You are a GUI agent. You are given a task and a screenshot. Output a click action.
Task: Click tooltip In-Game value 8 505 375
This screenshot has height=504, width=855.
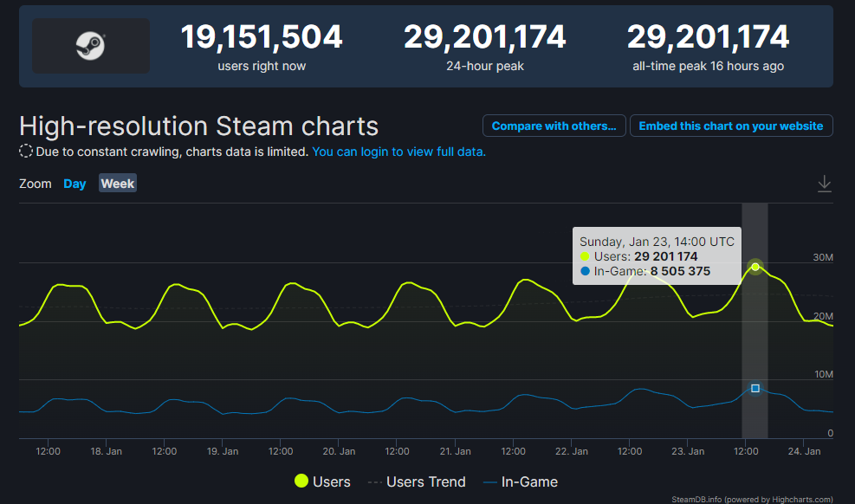(x=681, y=271)
